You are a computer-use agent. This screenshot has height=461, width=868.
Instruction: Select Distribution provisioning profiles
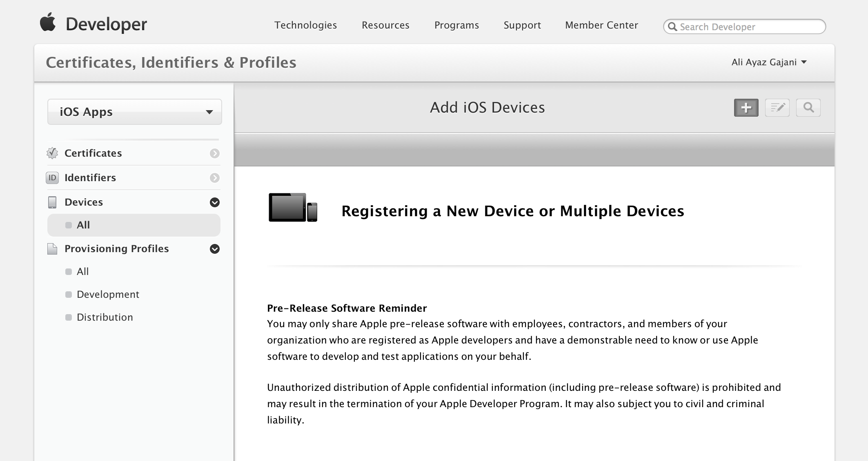tap(105, 317)
